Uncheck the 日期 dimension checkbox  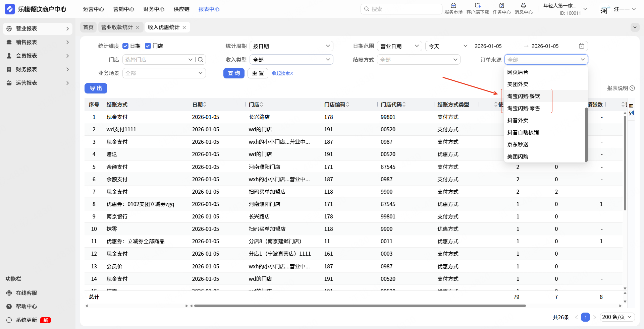tap(125, 46)
